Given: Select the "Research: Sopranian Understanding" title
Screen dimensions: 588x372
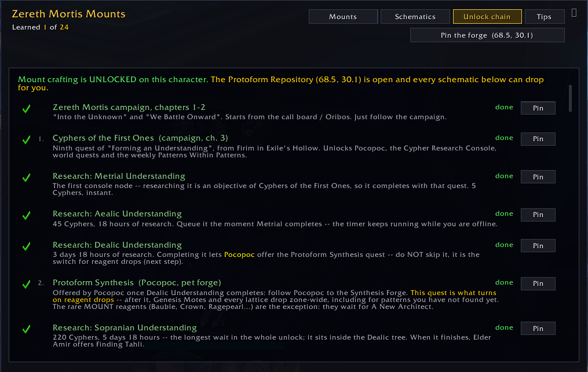Looking at the screenshot, I should tap(125, 327).
